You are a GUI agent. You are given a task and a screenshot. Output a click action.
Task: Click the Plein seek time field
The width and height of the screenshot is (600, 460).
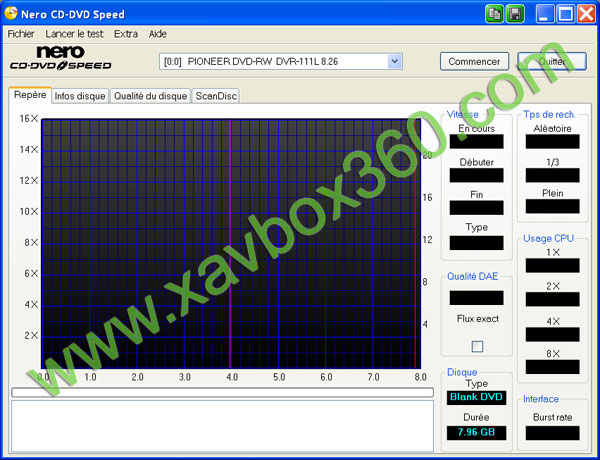pos(553,207)
